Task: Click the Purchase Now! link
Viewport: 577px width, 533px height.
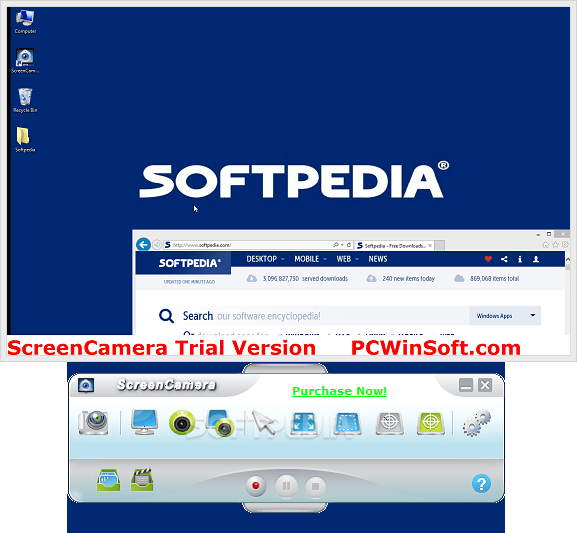Action: coord(339,391)
